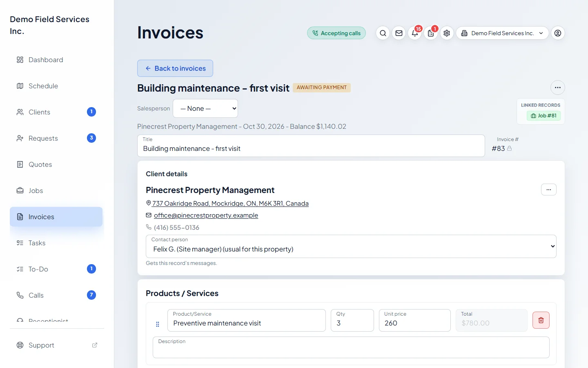The height and width of the screenshot is (368, 588).
Task: Open the Contact person dropdown
Action: click(x=351, y=246)
